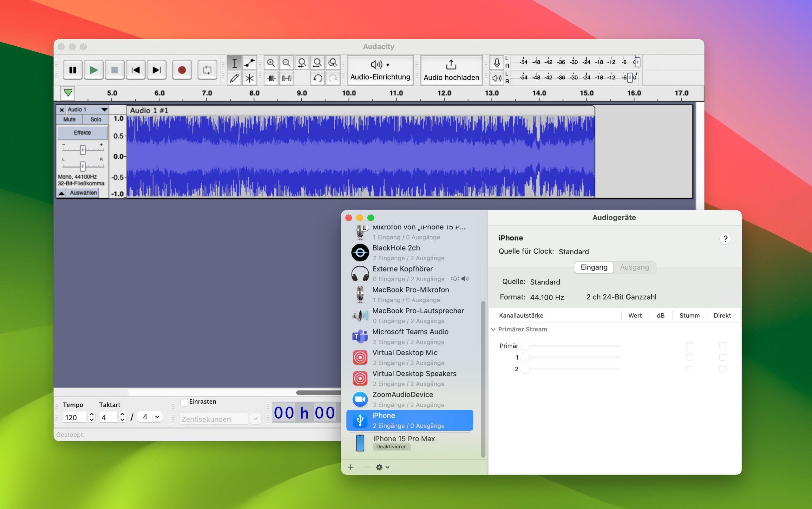Open the Audio-Einrichtung menu button

pos(380,70)
